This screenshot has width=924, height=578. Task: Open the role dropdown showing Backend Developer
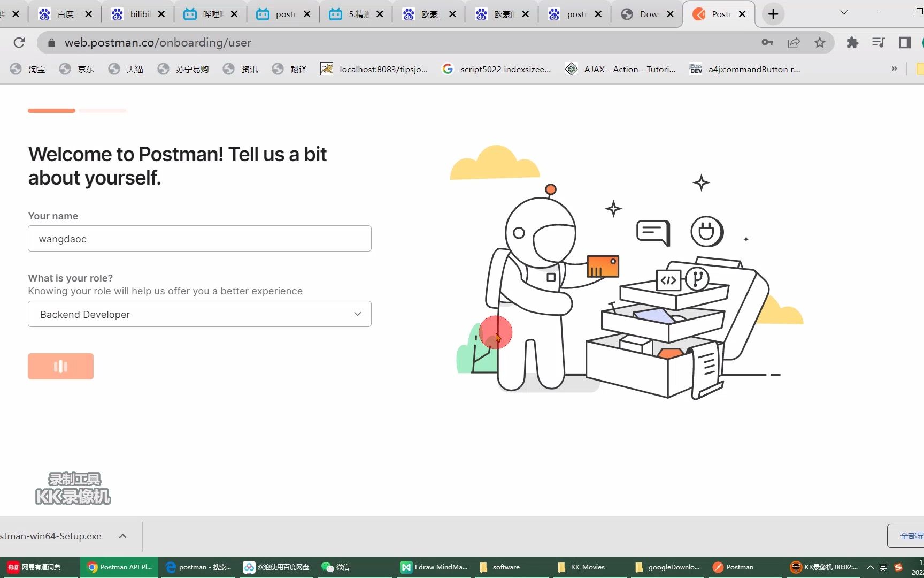click(x=199, y=314)
